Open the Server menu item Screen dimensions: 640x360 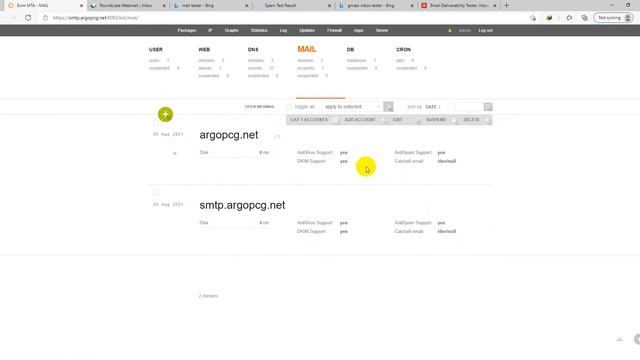pos(382,30)
